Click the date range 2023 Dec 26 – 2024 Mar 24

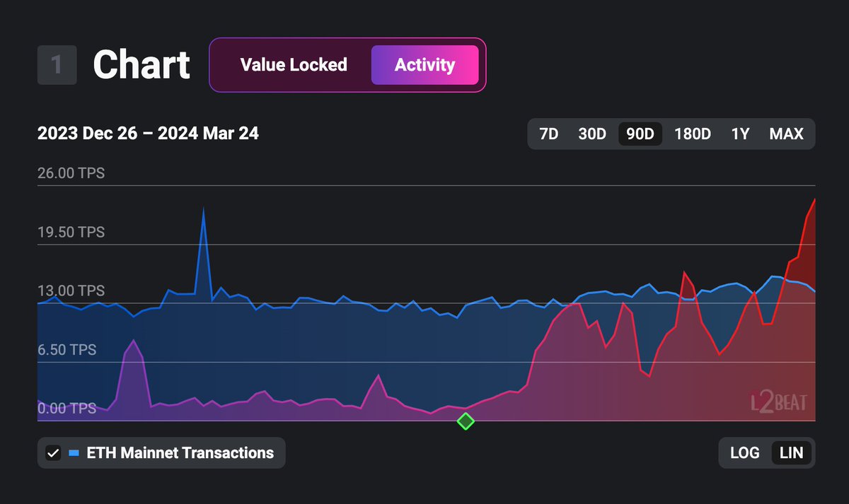(148, 134)
